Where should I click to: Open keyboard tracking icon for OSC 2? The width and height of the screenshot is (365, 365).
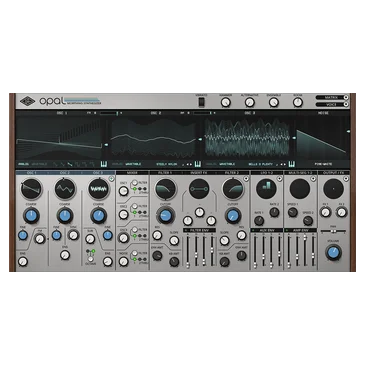[198, 164]
